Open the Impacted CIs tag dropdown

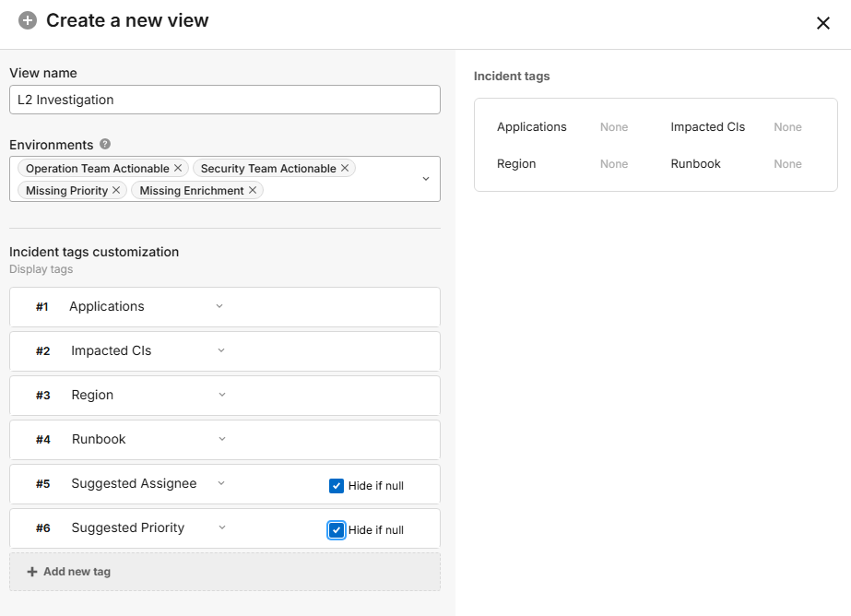220,351
